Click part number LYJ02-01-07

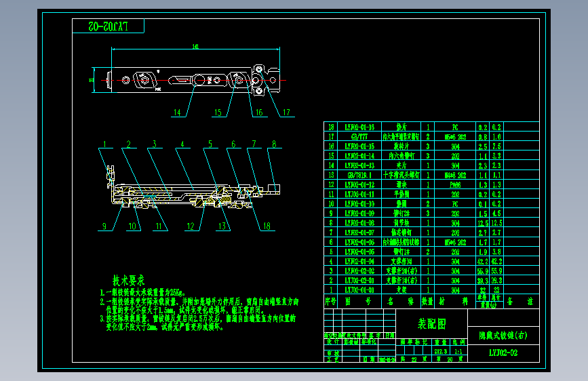(359, 233)
